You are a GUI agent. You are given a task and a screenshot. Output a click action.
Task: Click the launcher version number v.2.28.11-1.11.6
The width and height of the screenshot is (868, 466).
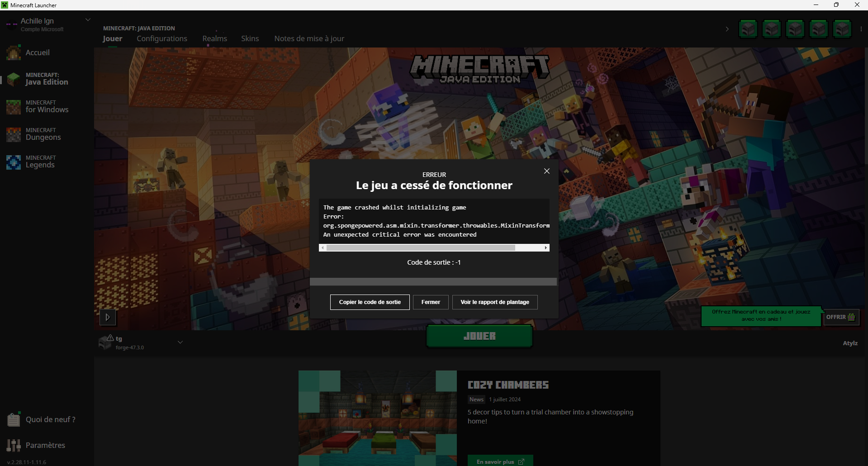tap(27, 462)
